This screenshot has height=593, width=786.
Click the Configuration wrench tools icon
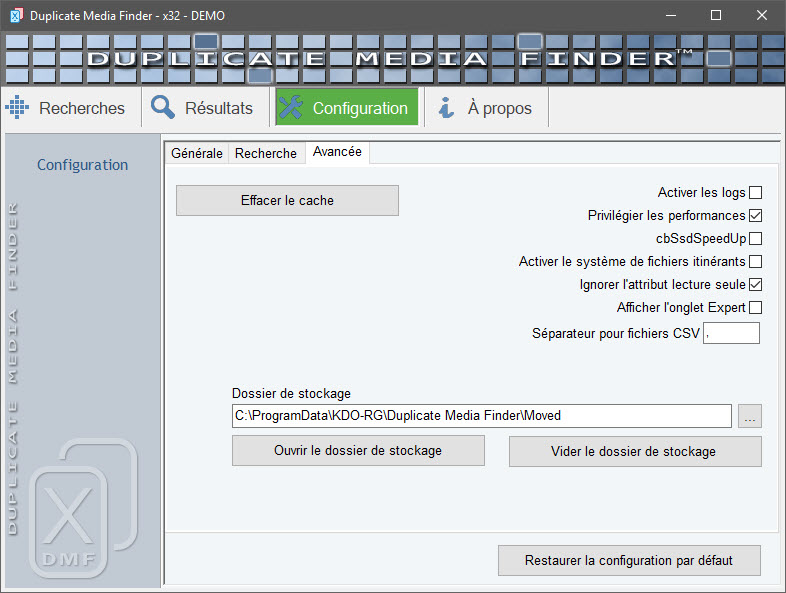[x=291, y=107]
